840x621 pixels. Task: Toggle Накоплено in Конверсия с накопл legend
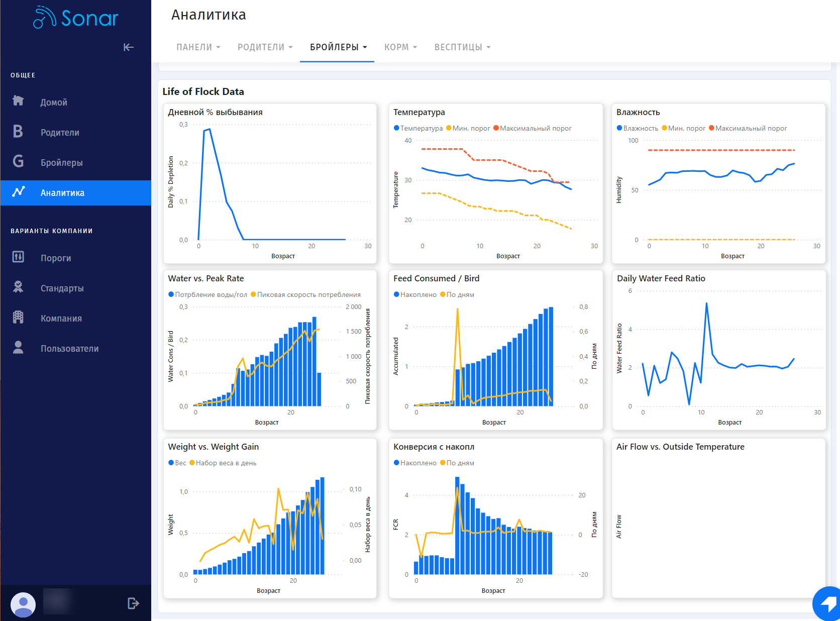(415, 463)
